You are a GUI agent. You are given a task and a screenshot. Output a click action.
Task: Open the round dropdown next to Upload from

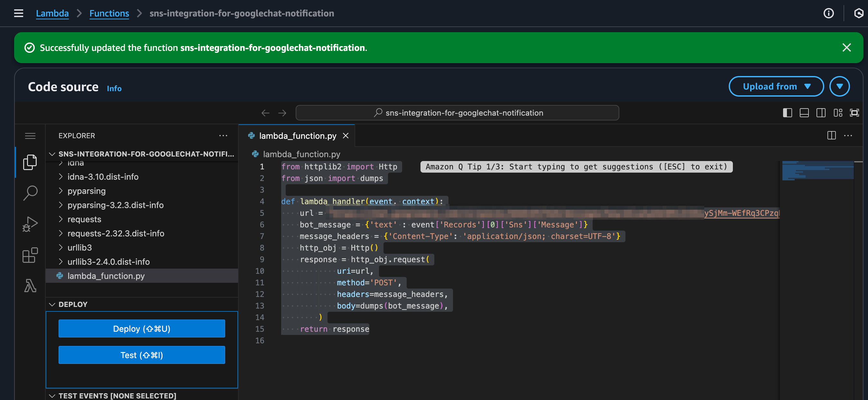pyautogui.click(x=839, y=86)
